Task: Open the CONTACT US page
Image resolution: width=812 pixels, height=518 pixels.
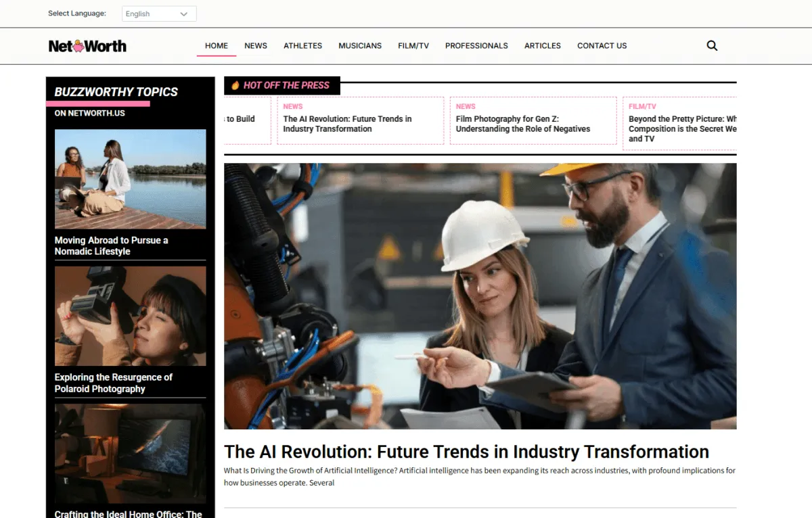Action: click(602, 46)
